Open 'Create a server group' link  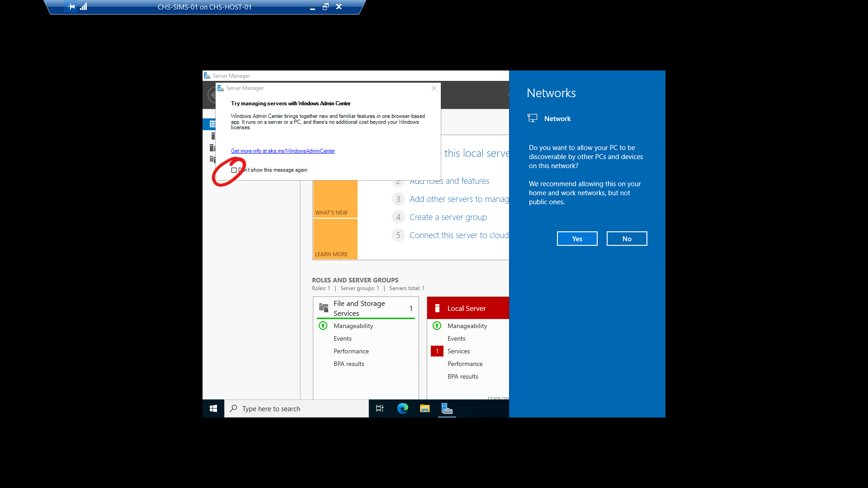point(448,217)
